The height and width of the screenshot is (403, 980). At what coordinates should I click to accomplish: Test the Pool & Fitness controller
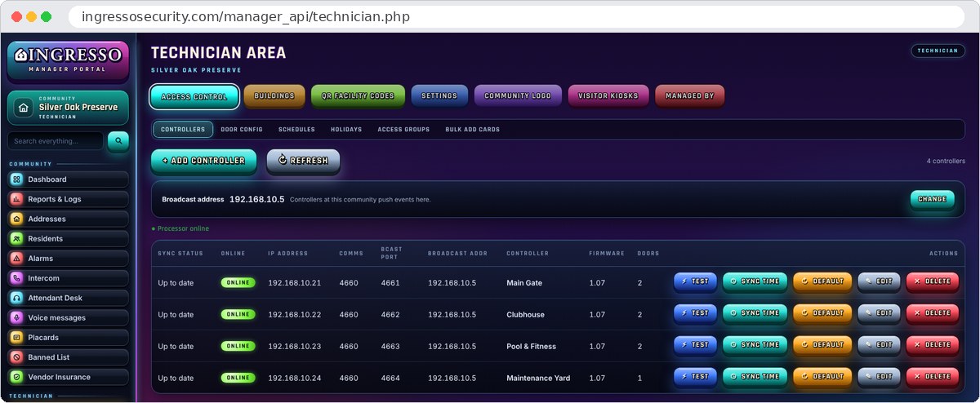696,345
